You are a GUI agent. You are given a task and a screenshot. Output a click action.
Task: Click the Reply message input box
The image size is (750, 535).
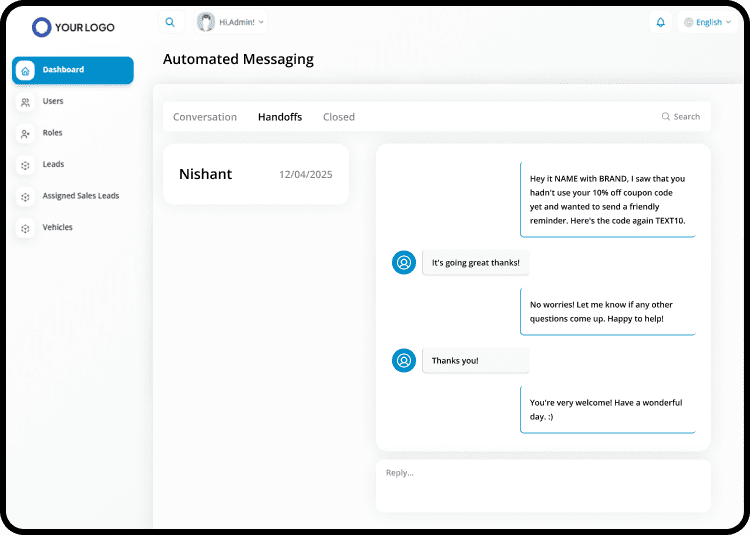pyautogui.click(x=543, y=485)
